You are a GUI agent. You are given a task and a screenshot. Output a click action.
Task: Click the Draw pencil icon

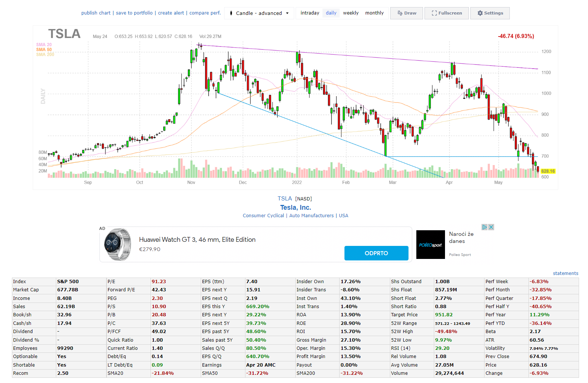[400, 13]
